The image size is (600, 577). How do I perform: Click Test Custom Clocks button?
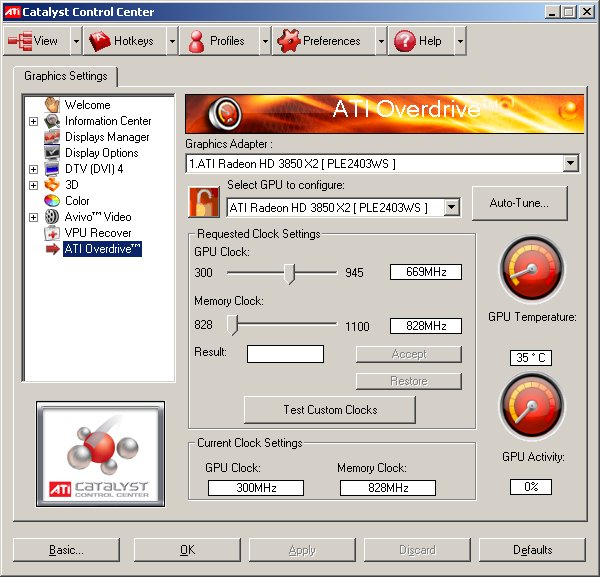coord(330,409)
